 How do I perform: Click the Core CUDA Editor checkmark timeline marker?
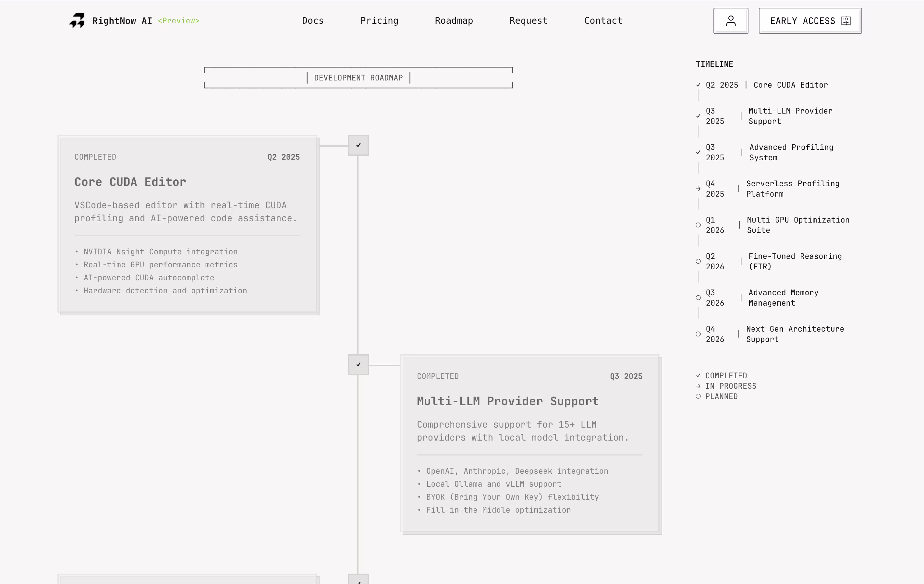(359, 145)
